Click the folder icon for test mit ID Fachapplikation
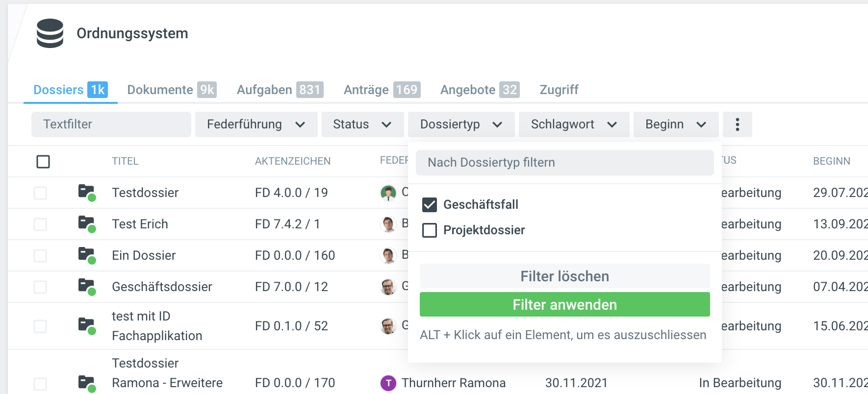Image resolution: width=868 pixels, height=394 pixels. 86,325
